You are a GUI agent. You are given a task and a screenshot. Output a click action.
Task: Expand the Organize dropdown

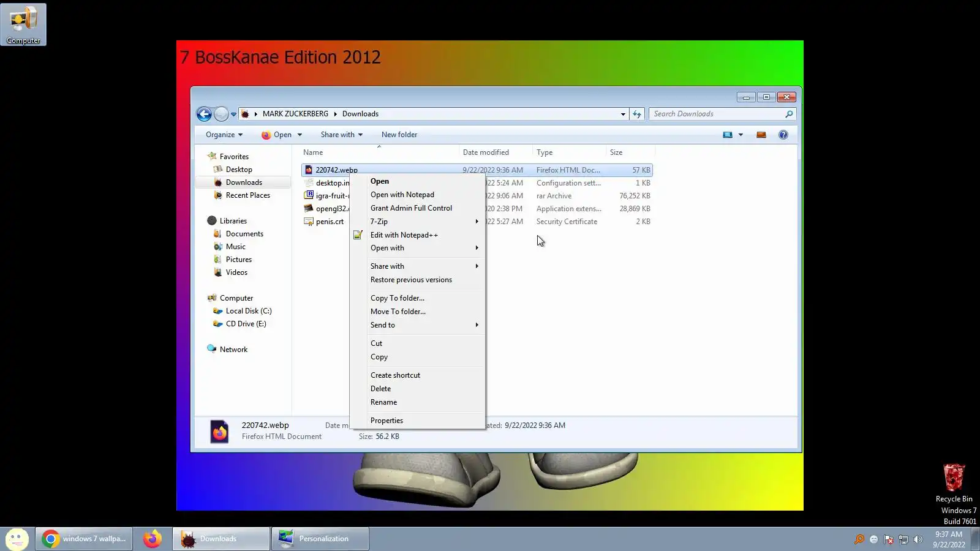[x=224, y=135]
